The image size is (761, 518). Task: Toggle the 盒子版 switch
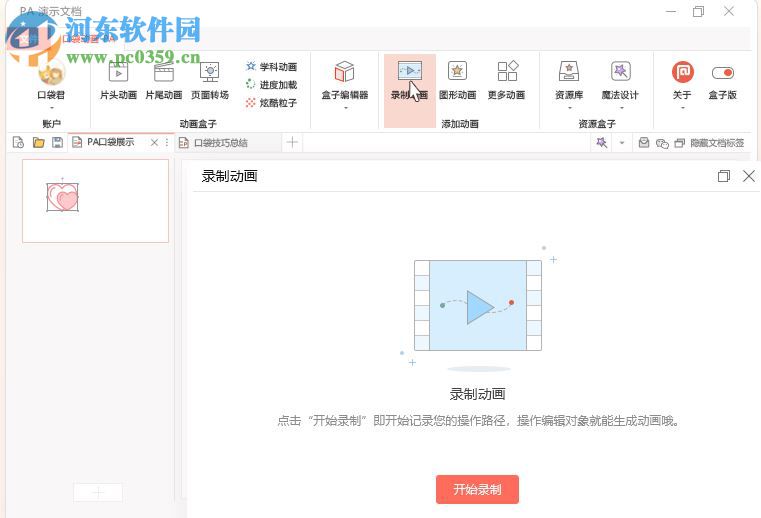[x=723, y=73]
